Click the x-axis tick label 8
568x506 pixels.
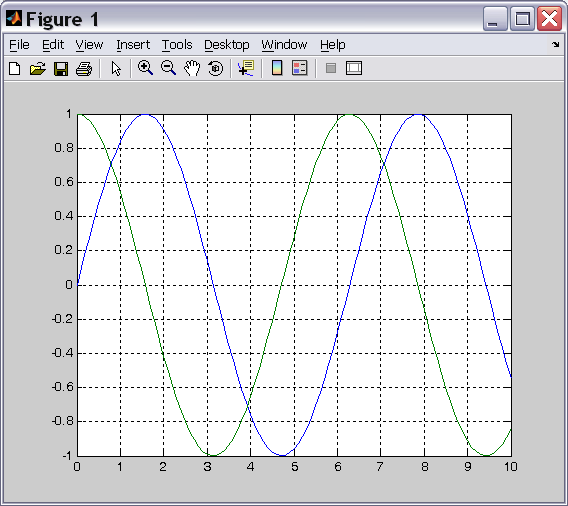point(424,467)
